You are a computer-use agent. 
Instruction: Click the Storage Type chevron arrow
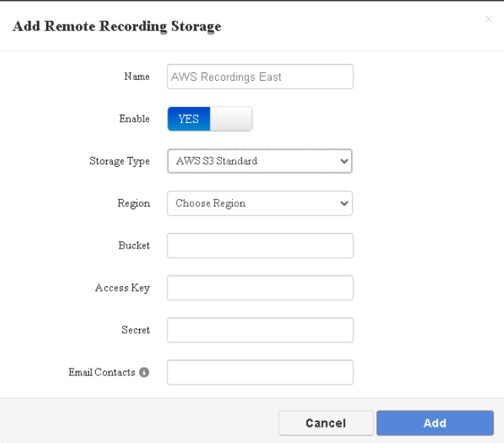point(344,161)
